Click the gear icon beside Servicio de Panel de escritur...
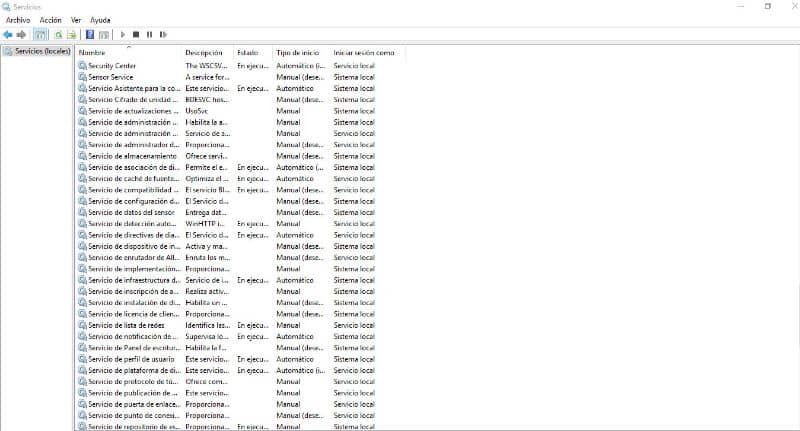 [x=83, y=348]
